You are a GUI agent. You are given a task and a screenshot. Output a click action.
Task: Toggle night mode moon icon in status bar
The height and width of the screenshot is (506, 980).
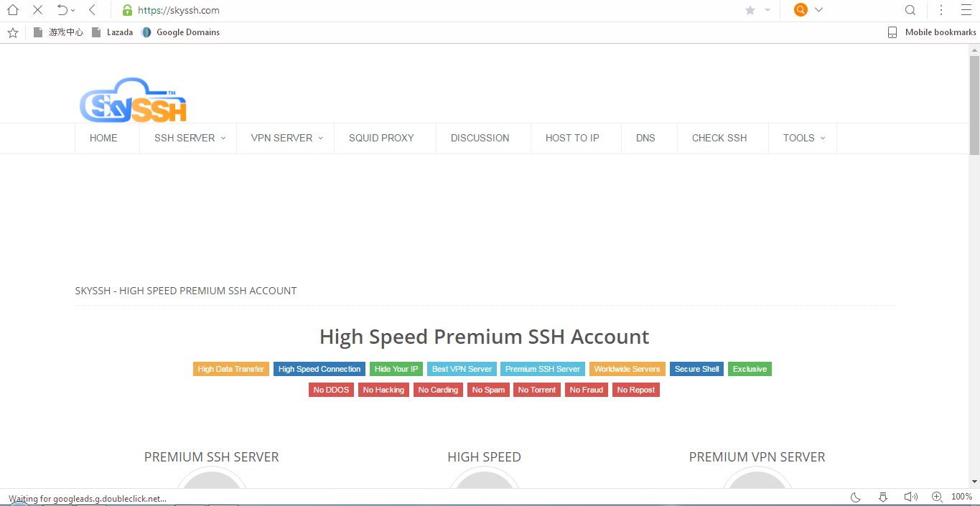[856, 497]
